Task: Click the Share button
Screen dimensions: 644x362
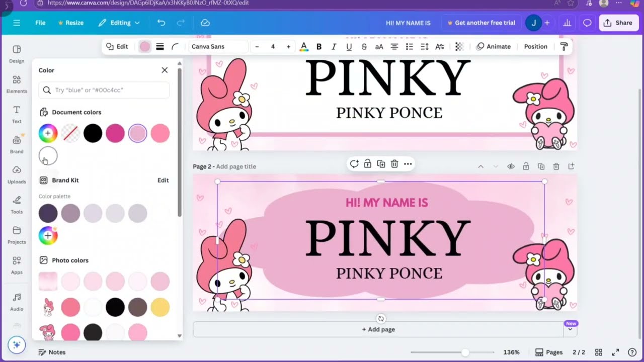Action: click(618, 23)
